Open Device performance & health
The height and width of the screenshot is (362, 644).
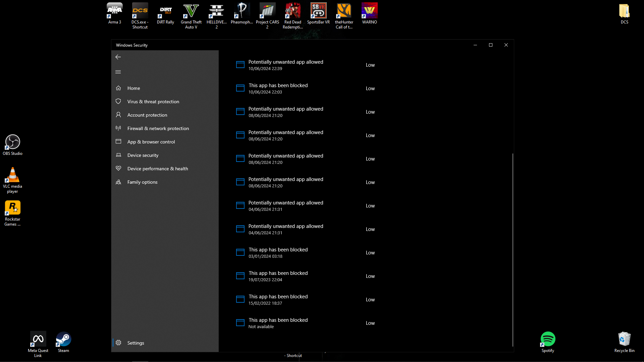(x=165, y=169)
